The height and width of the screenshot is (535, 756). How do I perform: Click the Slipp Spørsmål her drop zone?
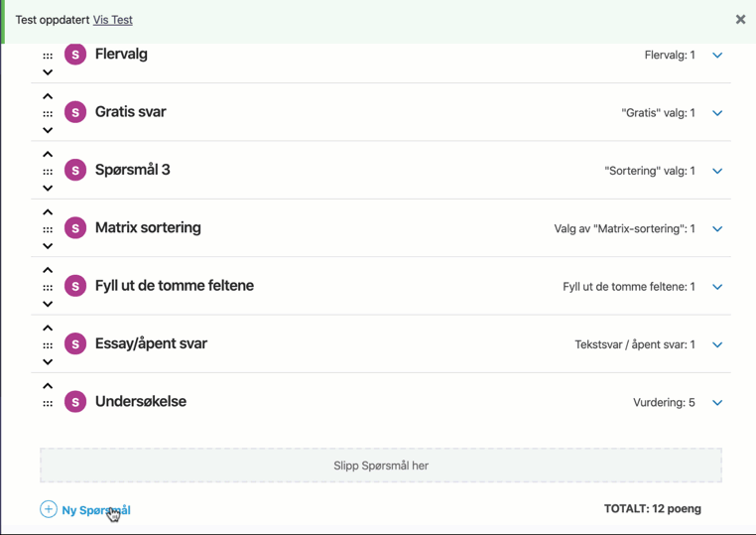click(x=381, y=466)
